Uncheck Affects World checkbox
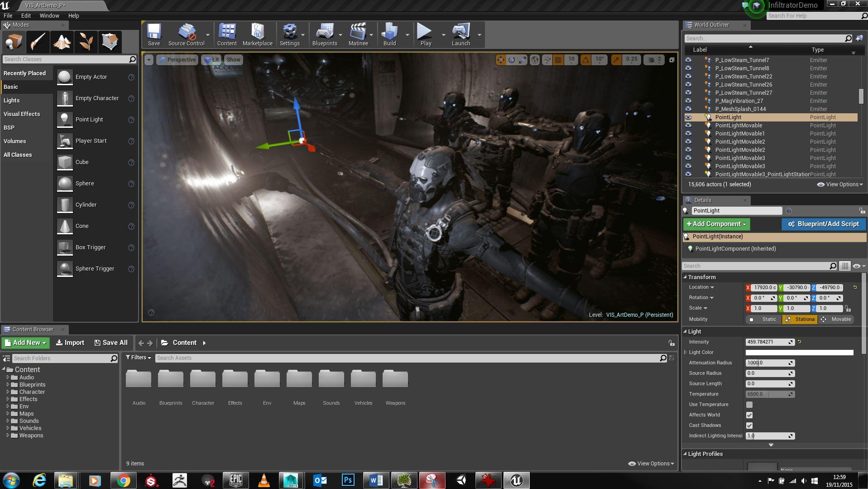868x489 pixels. coord(749,415)
